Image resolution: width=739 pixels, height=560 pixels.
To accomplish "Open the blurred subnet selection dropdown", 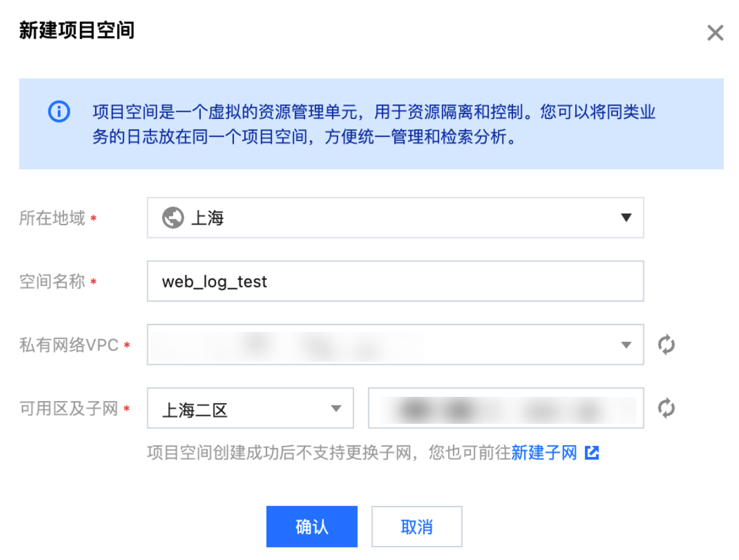I will point(505,408).
